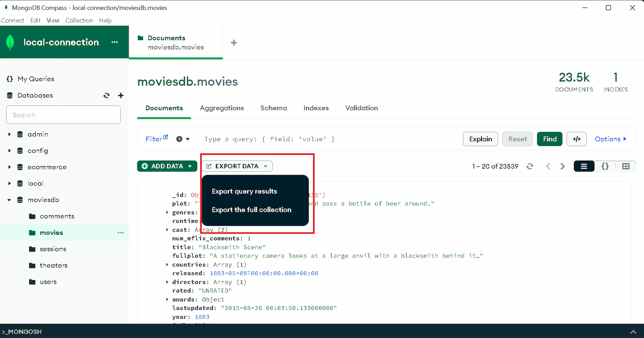
Task: Expand the ecommerce database tree
Action: tap(9, 167)
